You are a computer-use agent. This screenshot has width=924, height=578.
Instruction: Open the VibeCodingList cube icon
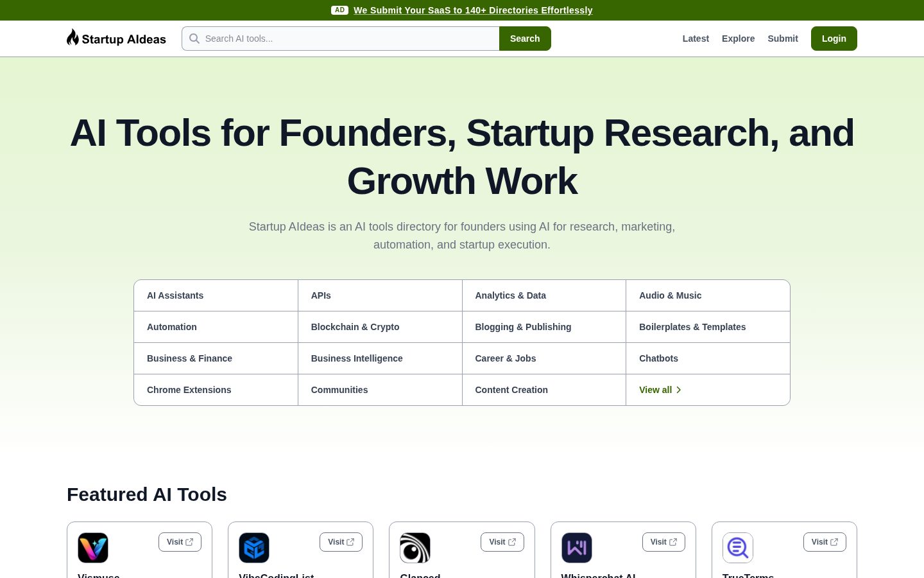click(254, 548)
